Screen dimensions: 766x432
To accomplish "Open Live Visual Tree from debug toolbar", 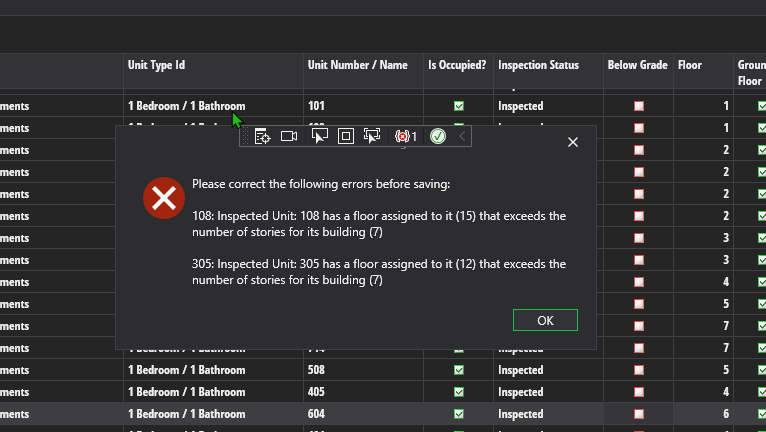I will click(262, 136).
